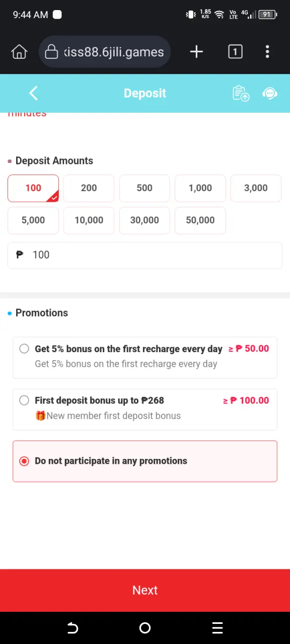Choose the 500 deposit amount
Viewport: 290px width, 644px height.
pyautogui.click(x=144, y=188)
